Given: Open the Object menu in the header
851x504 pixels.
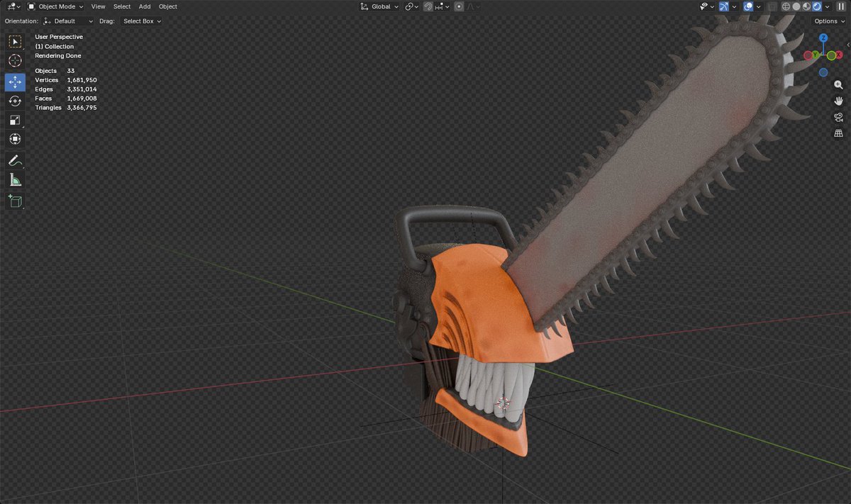Looking at the screenshot, I should (167, 6).
